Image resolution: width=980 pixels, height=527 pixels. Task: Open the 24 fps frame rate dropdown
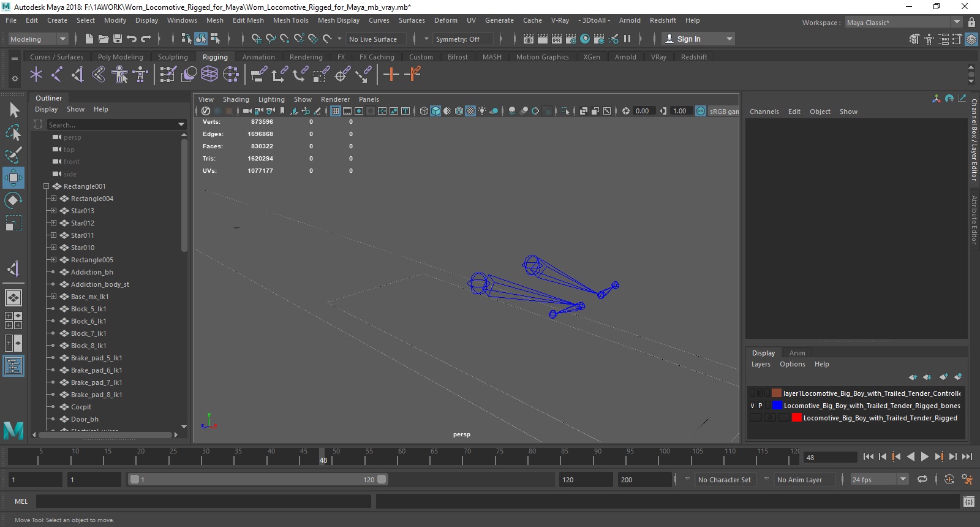click(880, 479)
